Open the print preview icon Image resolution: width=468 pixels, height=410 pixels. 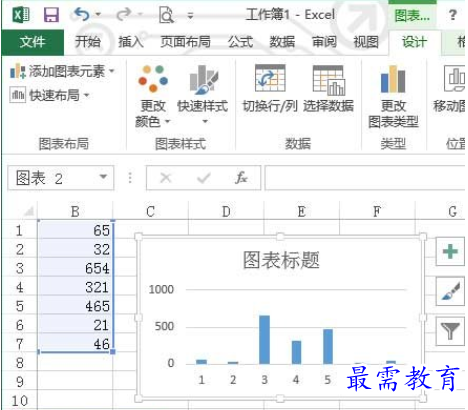point(166,15)
